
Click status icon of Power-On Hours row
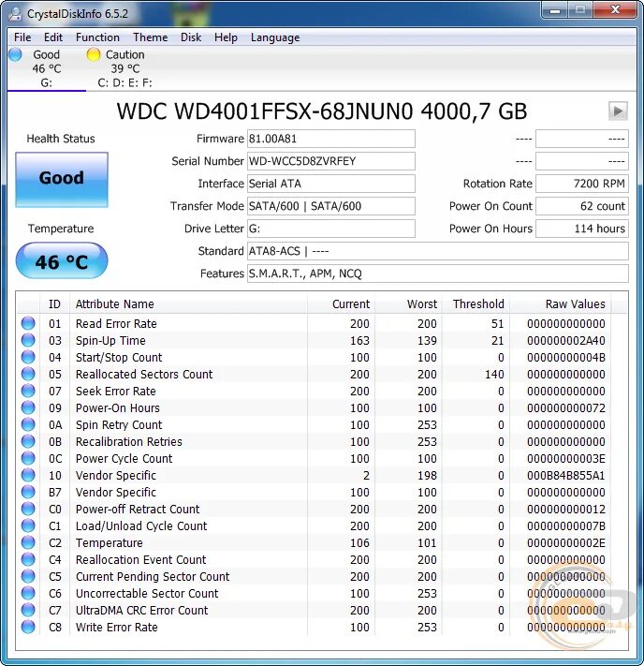point(28,407)
